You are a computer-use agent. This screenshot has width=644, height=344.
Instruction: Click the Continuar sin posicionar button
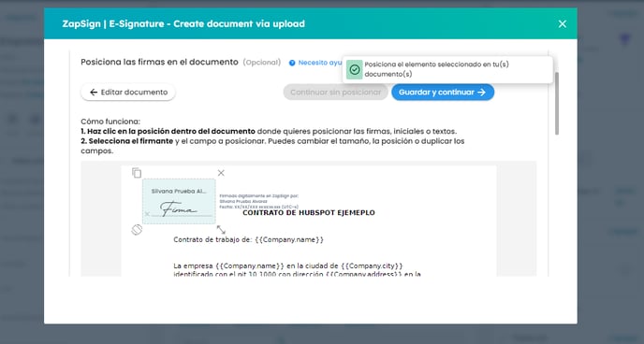click(x=335, y=93)
